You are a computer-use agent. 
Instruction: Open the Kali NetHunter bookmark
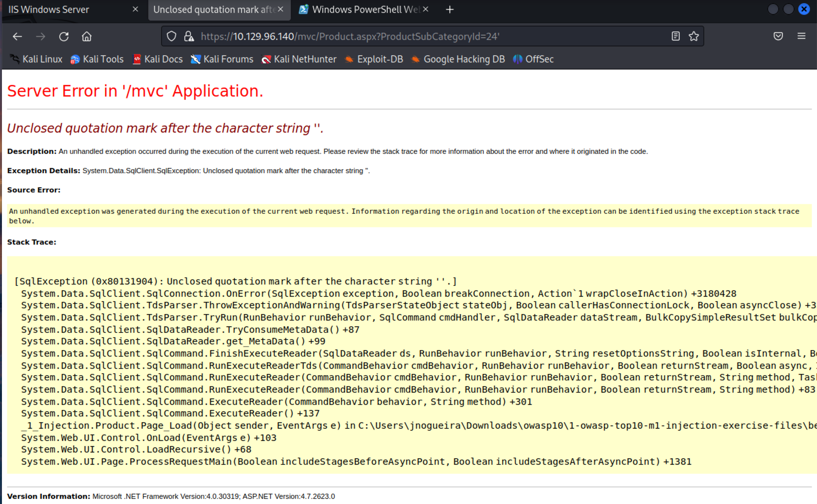pyautogui.click(x=299, y=59)
